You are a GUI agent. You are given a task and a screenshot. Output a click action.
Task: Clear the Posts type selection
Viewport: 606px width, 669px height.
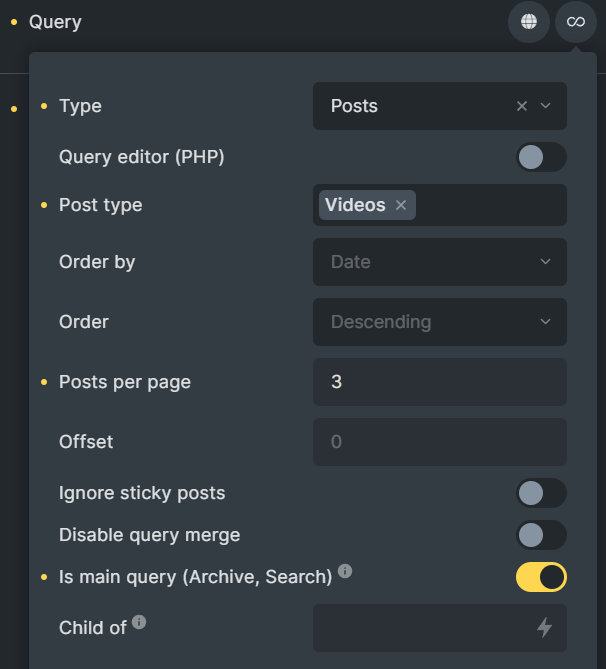[x=522, y=106]
